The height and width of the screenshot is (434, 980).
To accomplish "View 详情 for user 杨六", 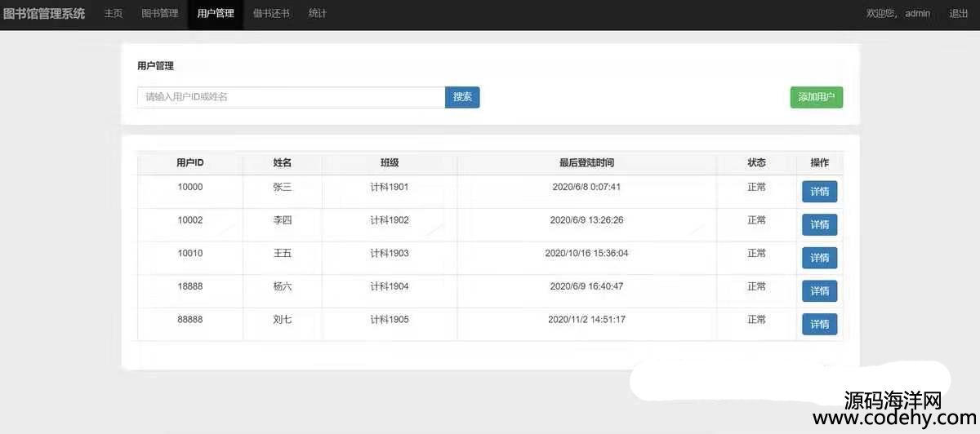I will pos(819,290).
